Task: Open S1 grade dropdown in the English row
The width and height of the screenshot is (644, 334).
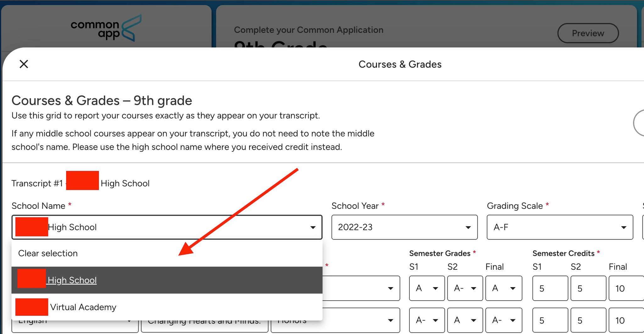Action: [x=427, y=320]
